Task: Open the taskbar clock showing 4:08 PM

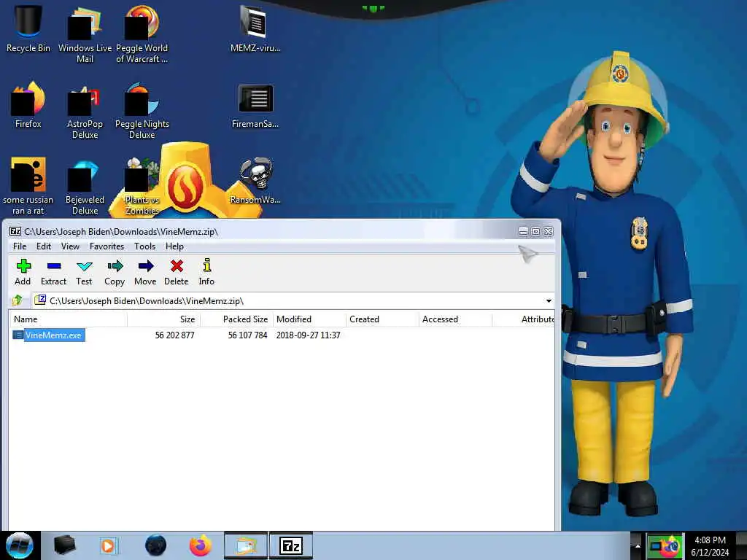Action: pos(710,546)
